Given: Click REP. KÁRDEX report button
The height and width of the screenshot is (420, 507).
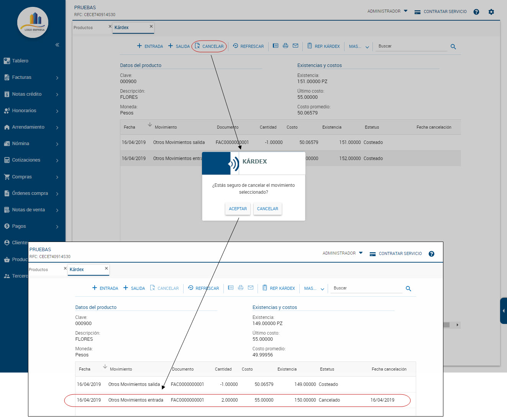Looking at the screenshot, I should [323, 46].
